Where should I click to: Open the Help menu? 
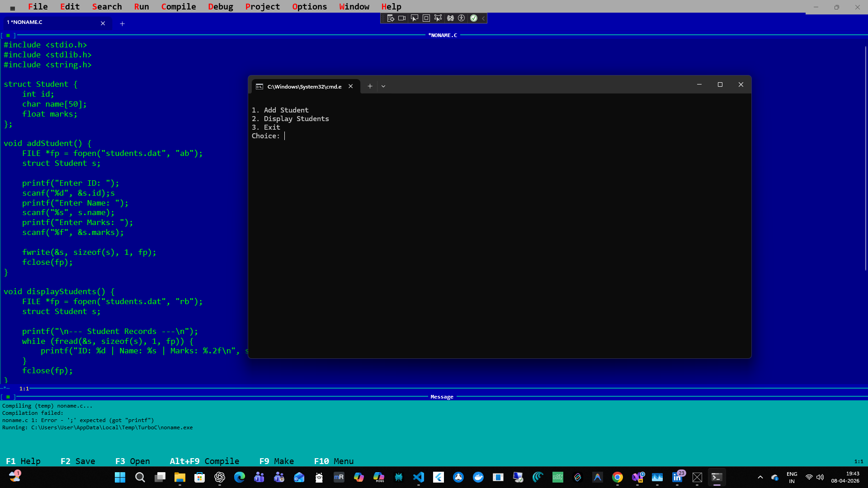(391, 7)
